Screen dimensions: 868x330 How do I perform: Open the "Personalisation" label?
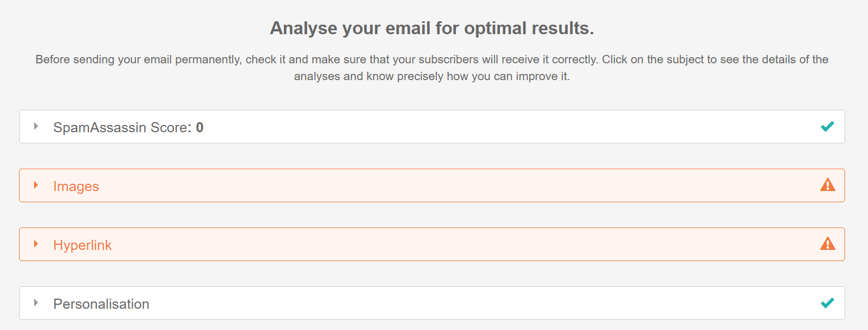[101, 304]
